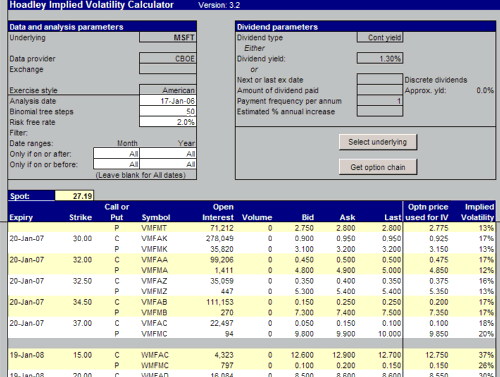Select the VMFMZ symbol cell
Screen dimensions: 500x377
coord(154,291)
